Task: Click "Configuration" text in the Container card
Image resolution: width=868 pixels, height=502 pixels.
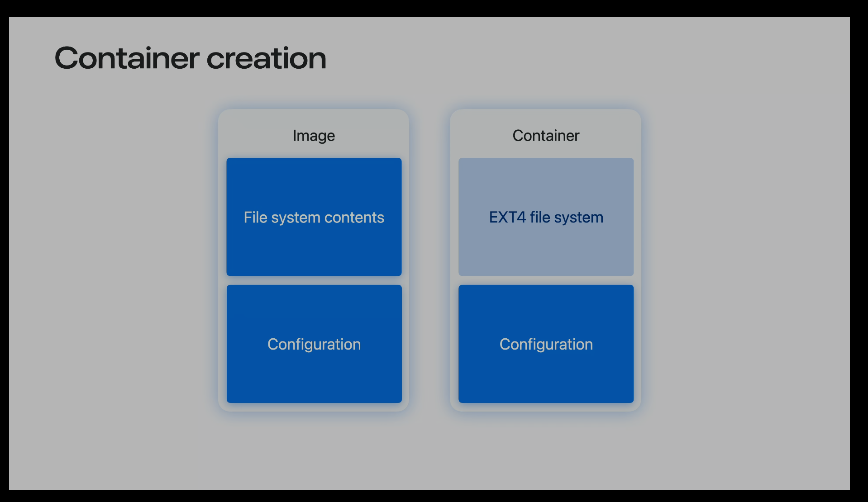Action: point(546,344)
